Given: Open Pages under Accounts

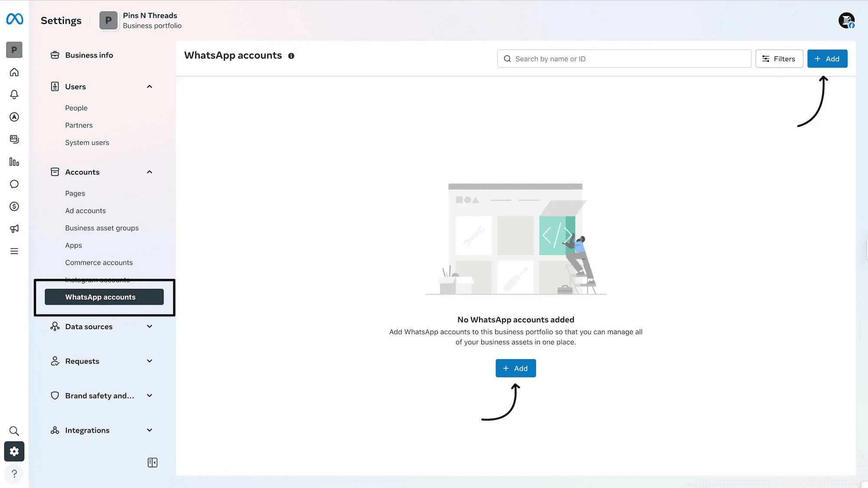Looking at the screenshot, I should point(75,193).
